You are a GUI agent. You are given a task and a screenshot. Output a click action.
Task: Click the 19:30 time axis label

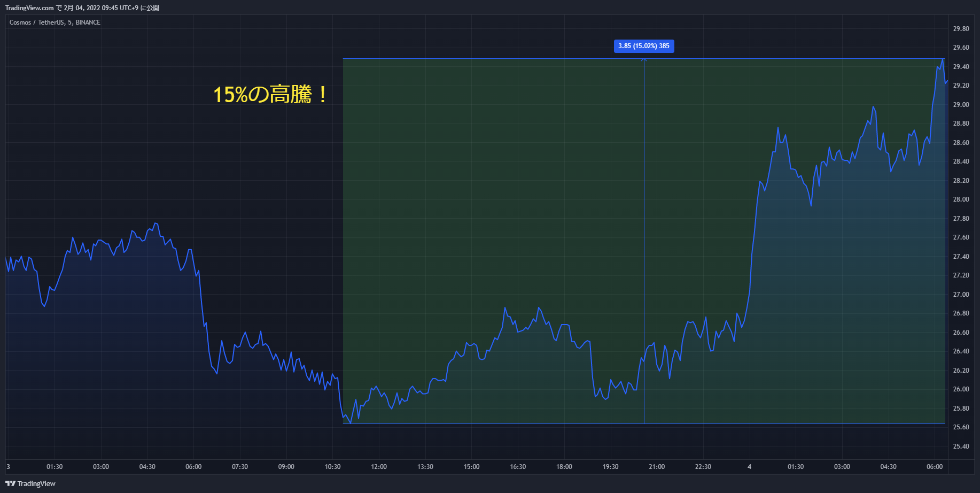[611, 467]
